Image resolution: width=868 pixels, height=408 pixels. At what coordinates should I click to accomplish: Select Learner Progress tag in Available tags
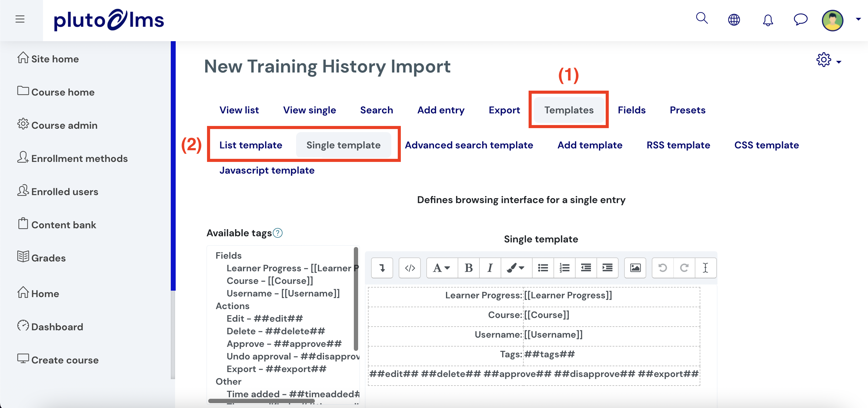[x=292, y=268]
